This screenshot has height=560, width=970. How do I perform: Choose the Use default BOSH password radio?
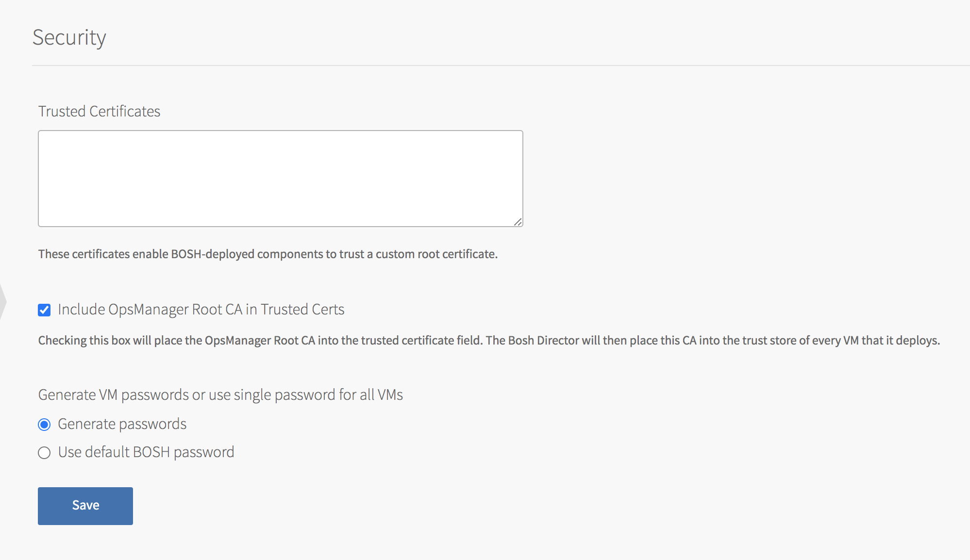pyautogui.click(x=44, y=453)
